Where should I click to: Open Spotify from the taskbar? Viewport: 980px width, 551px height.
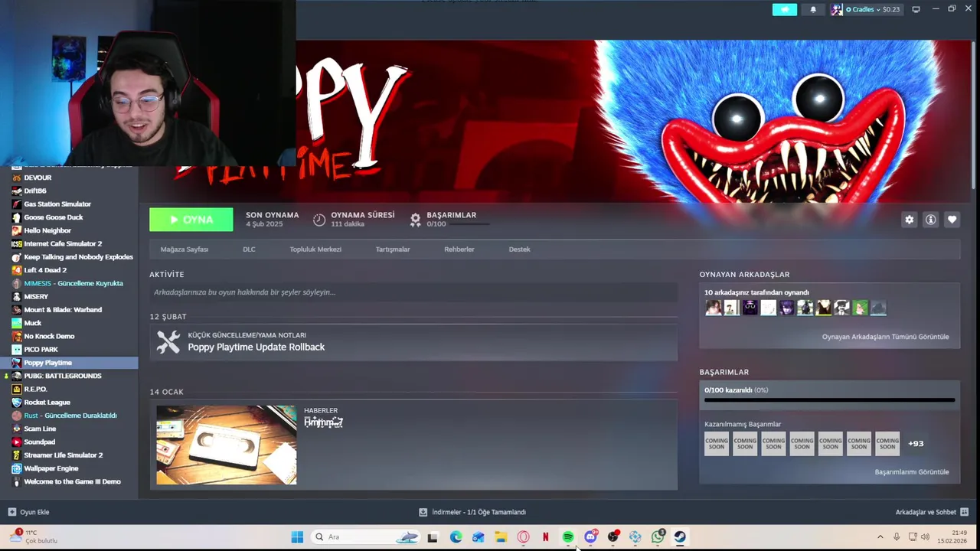point(568,537)
